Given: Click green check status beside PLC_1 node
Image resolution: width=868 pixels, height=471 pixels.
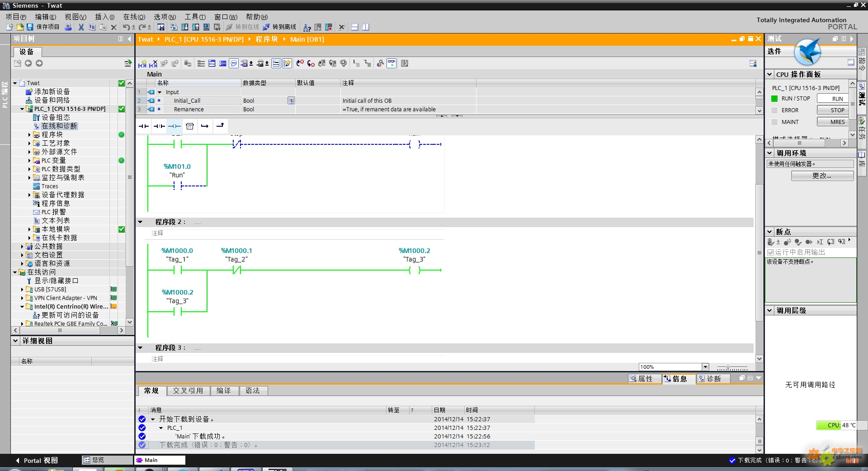Looking at the screenshot, I should tap(122, 109).
